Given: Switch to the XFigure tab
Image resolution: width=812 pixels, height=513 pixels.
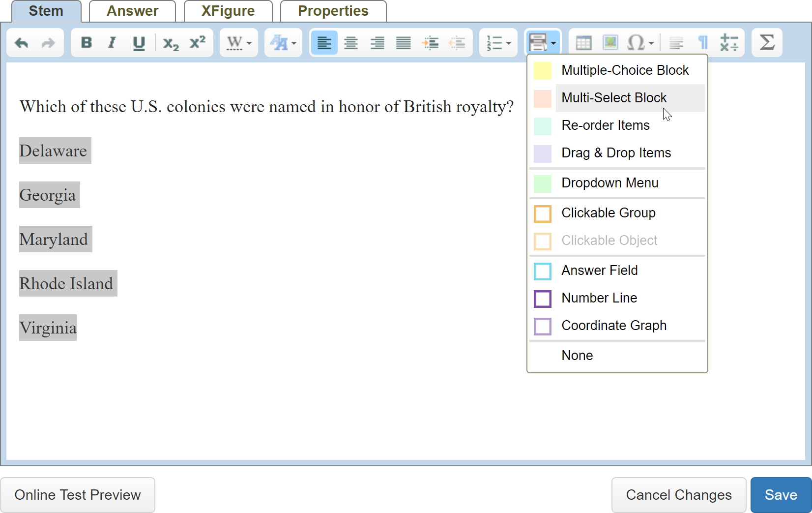Looking at the screenshot, I should click(228, 11).
